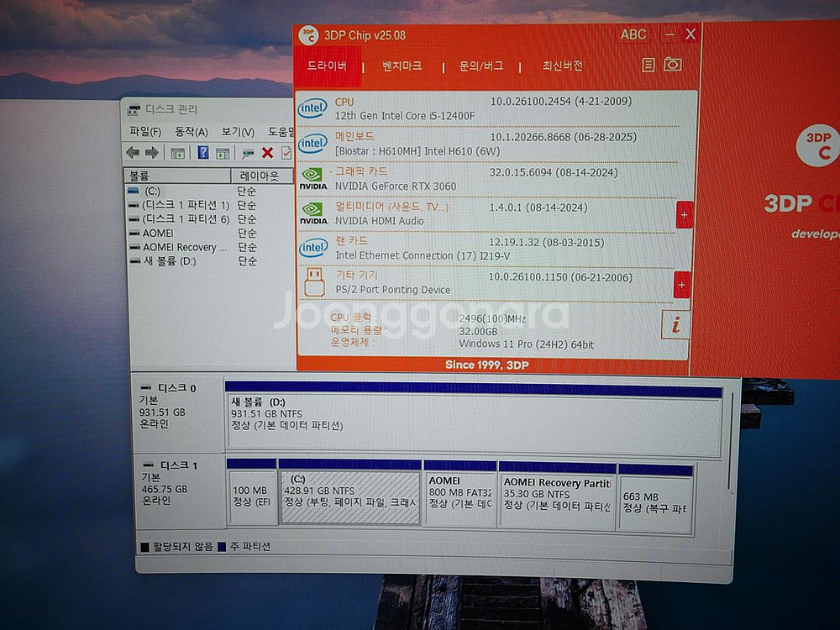Expand the plus next to 기타 기기
840x630 pixels.
(681, 286)
